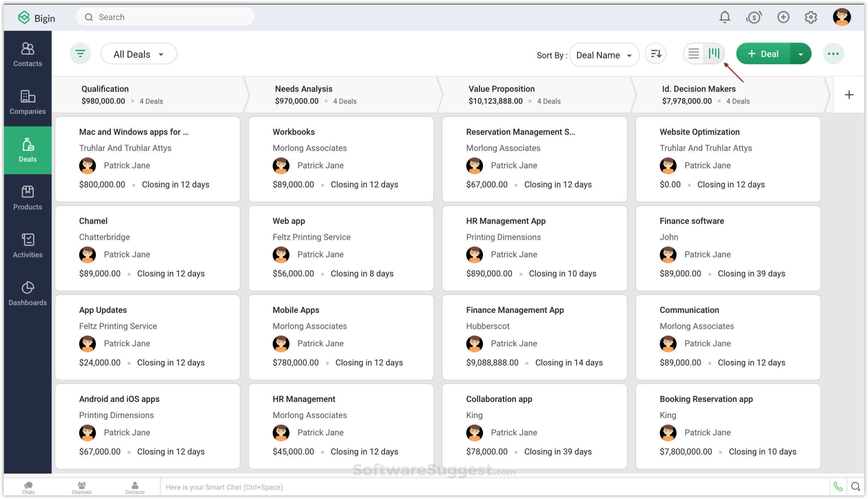Expand the three-dot more options menu
Viewport: 868px width, 499px height.
click(834, 54)
